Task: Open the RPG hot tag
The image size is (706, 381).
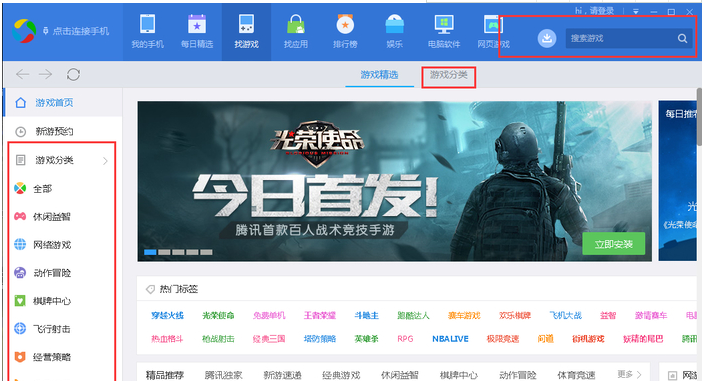Action: 405,339
